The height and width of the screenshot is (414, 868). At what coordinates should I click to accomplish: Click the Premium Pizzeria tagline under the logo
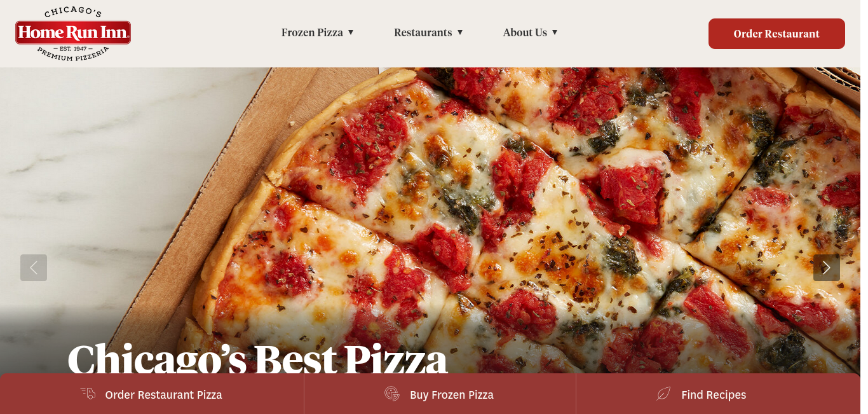[x=73, y=54]
